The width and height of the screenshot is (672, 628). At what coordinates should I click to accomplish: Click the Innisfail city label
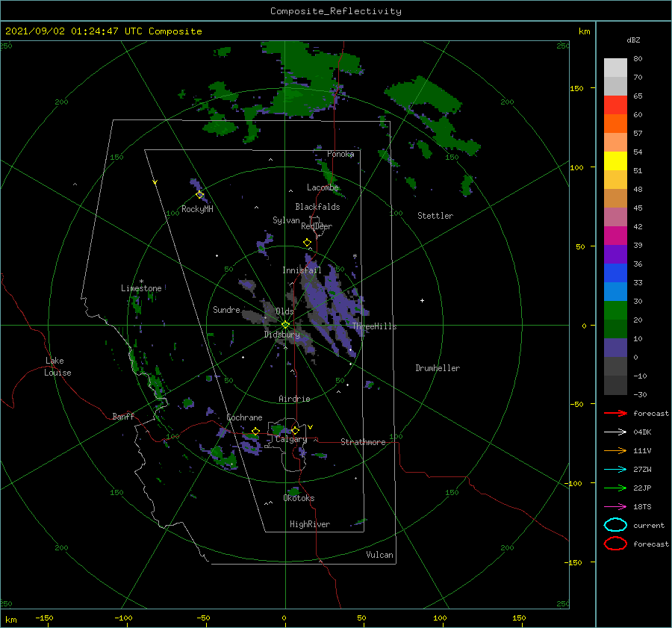302,270
